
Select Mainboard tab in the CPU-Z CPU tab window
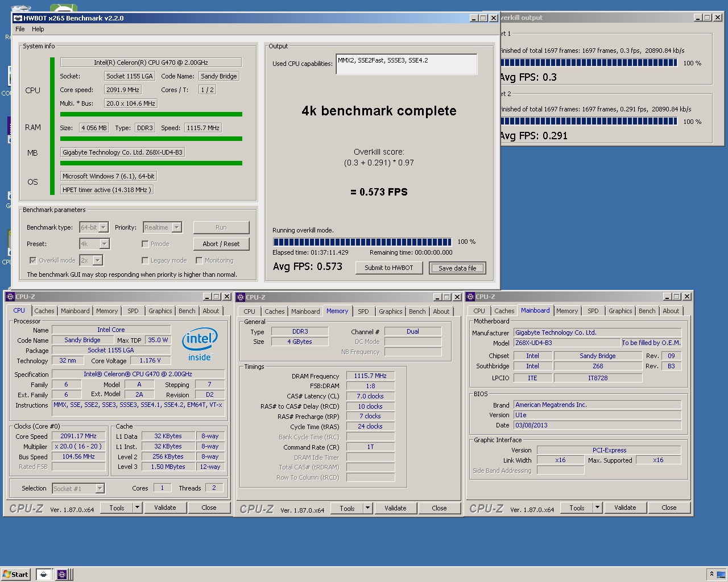tap(75, 311)
